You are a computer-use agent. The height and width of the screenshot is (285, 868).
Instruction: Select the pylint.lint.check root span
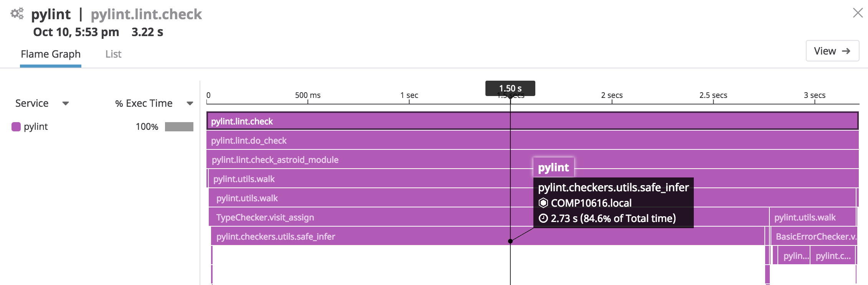coord(533,121)
